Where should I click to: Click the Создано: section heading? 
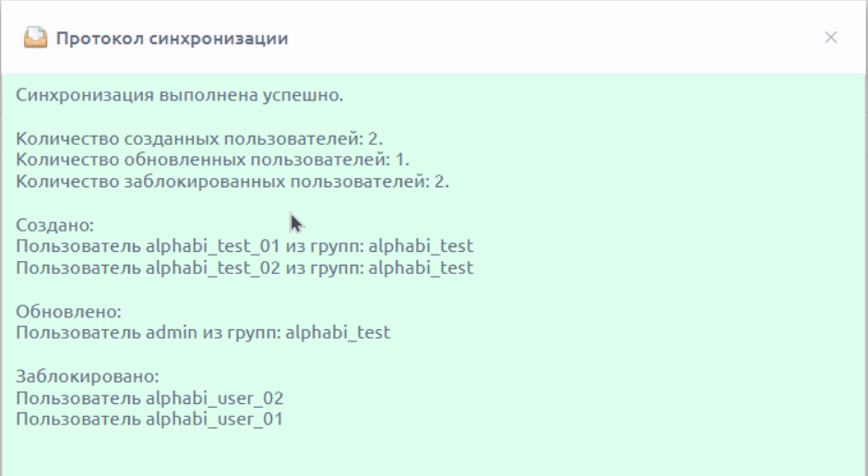pos(54,225)
